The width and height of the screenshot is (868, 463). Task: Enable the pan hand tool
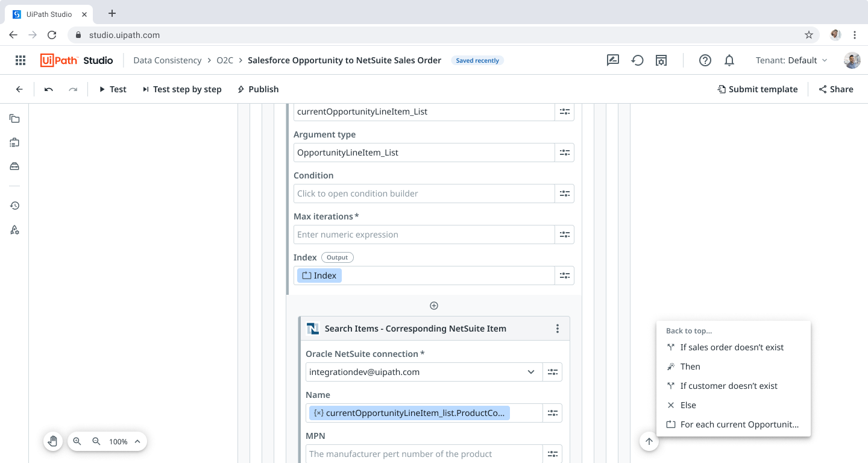tap(53, 441)
